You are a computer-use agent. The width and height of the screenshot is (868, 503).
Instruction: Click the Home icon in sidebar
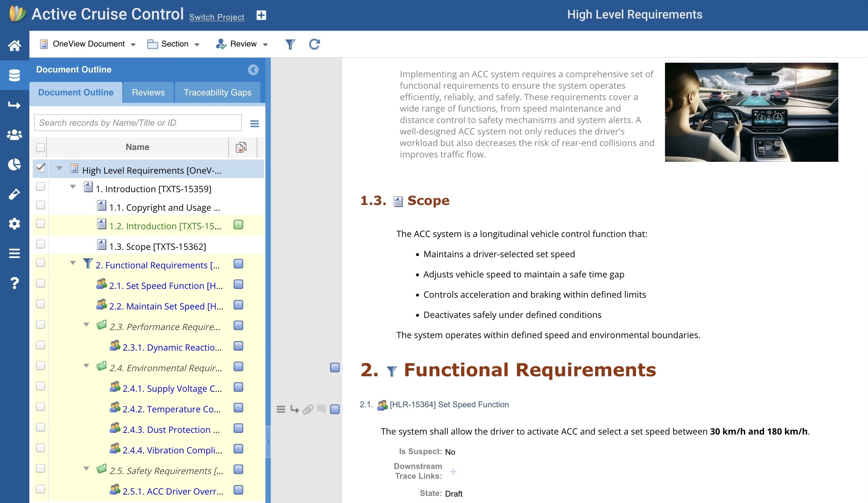15,45
